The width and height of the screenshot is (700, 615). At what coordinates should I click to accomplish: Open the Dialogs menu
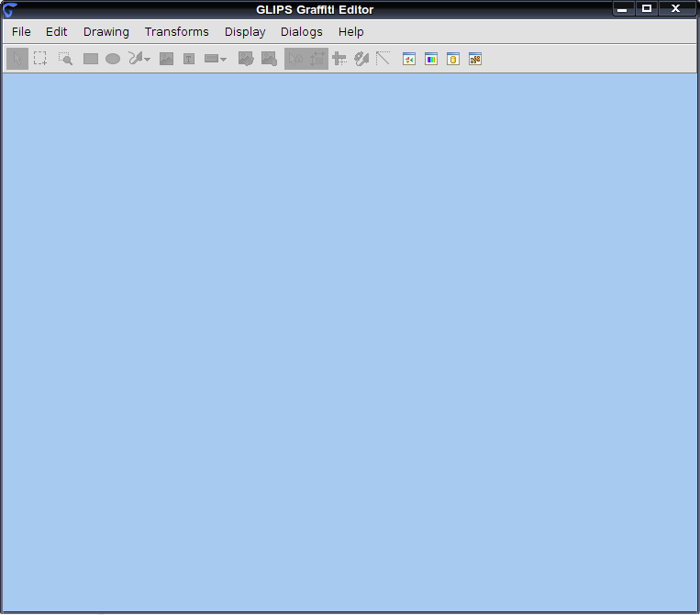(x=301, y=32)
